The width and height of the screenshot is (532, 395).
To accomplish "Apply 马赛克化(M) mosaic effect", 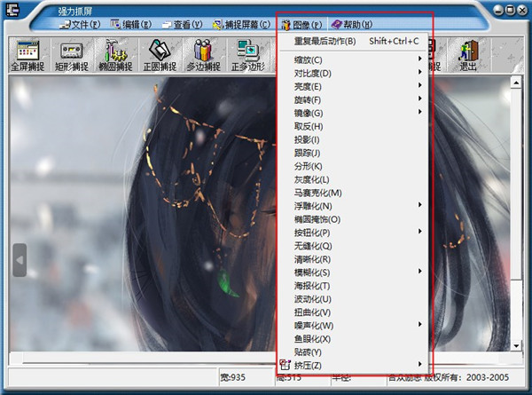I will pos(353,193).
